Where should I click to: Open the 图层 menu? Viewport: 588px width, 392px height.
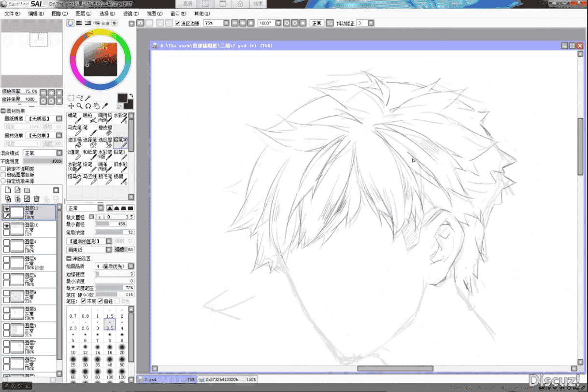(83, 14)
